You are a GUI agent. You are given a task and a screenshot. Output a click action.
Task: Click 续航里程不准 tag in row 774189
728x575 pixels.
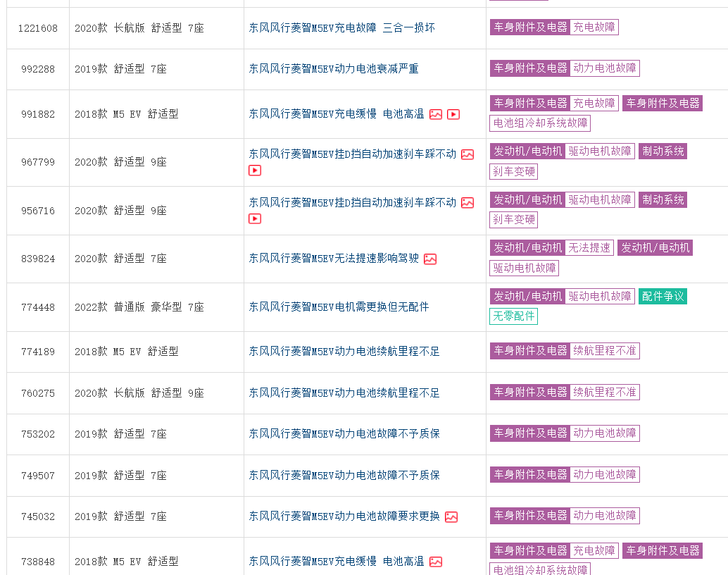click(605, 350)
